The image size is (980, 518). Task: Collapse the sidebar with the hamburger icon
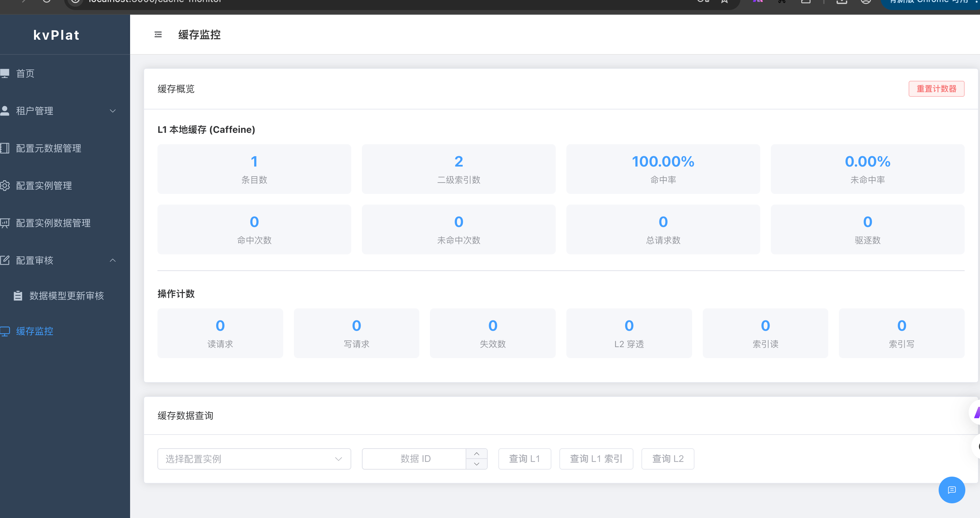pyautogui.click(x=158, y=35)
